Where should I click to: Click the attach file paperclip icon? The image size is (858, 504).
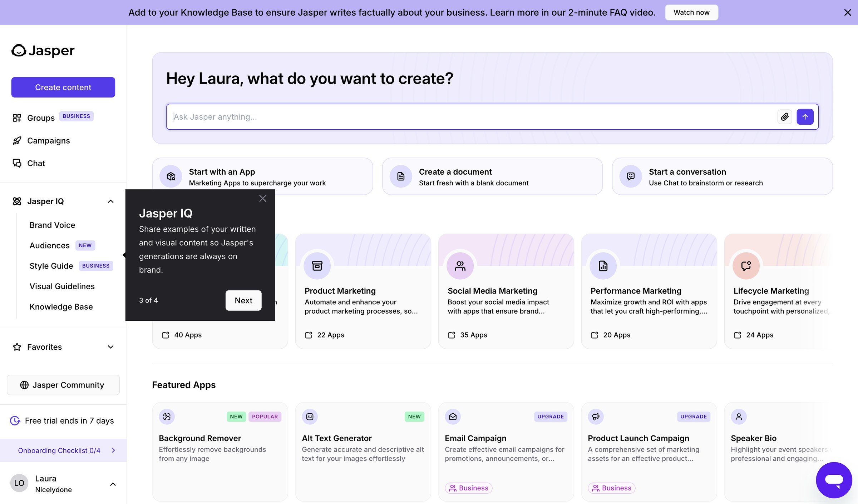(x=785, y=117)
